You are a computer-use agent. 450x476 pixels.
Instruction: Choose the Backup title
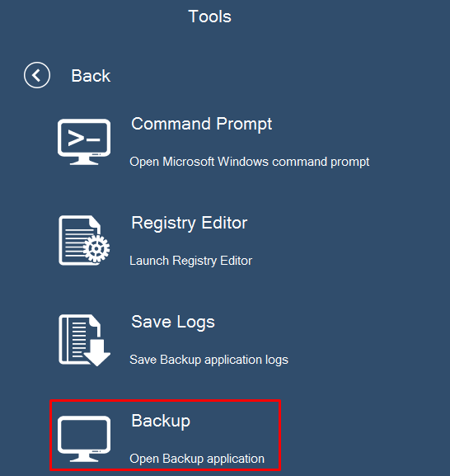(161, 421)
